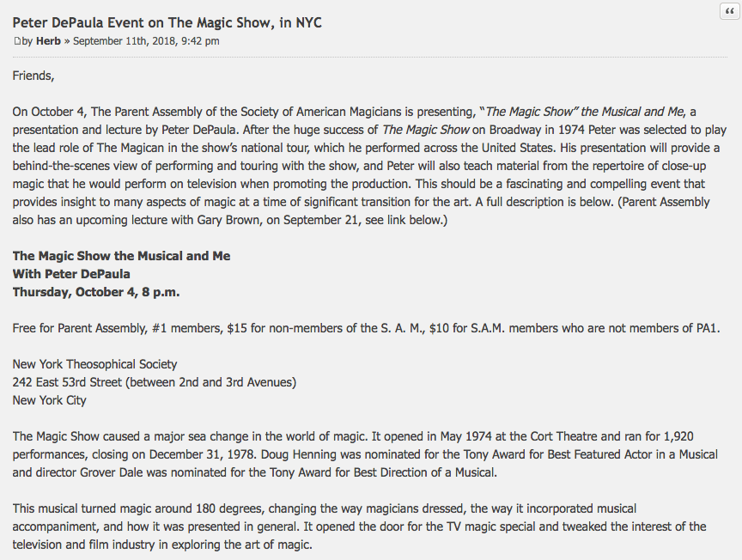Click bold heading "The Magic Show the Musical and Me"

click(x=121, y=256)
